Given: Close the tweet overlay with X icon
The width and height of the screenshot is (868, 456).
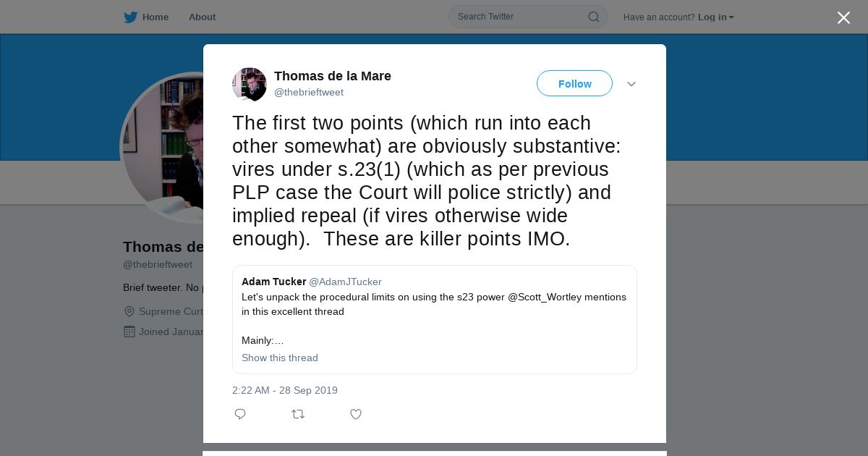Looking at the screenshot, I should pos(843,18).
